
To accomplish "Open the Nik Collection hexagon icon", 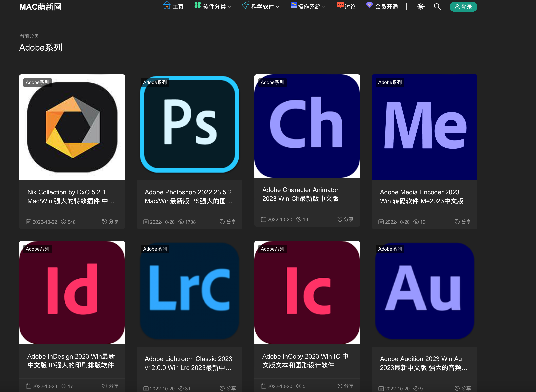I will [72, 127].
